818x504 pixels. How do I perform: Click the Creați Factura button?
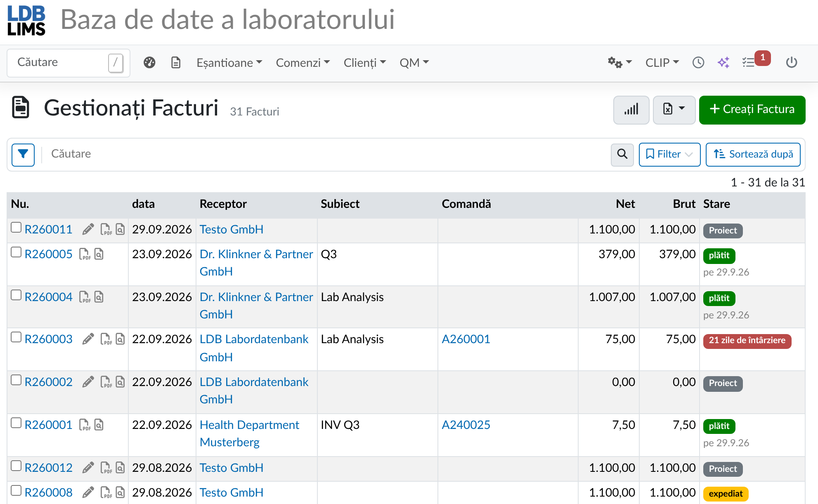pyautogui.click(x=752, y=110)
